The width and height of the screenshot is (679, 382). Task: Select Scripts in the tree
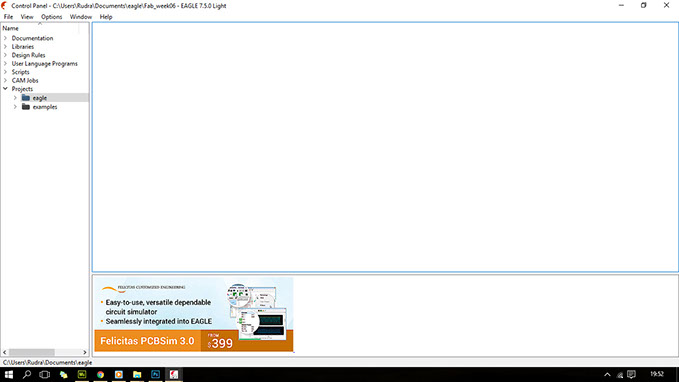20,72
